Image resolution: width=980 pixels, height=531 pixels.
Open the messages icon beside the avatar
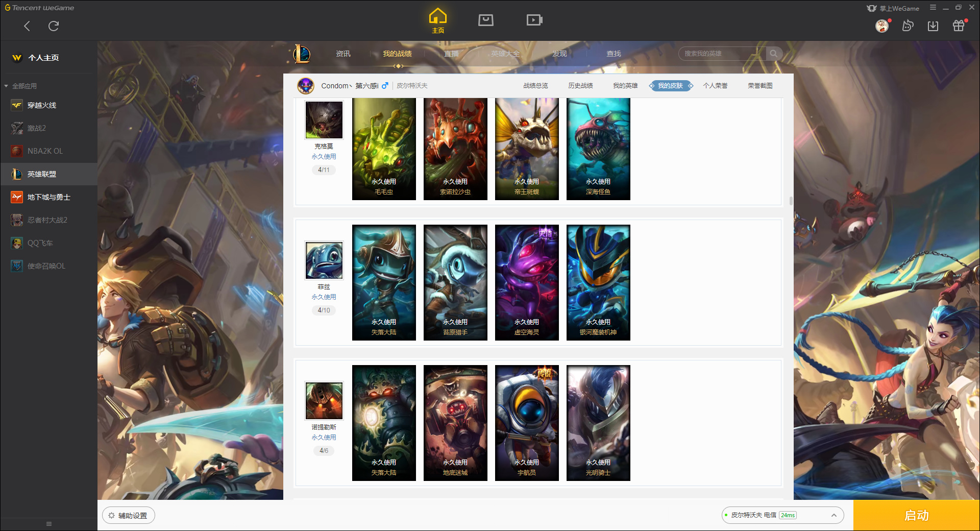pyautogui.click(x=908, y=26)
